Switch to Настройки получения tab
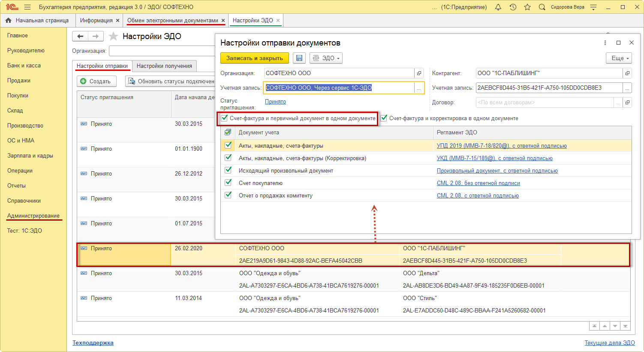The height and width of the screenshot is (352, 644). click(164, 66)
